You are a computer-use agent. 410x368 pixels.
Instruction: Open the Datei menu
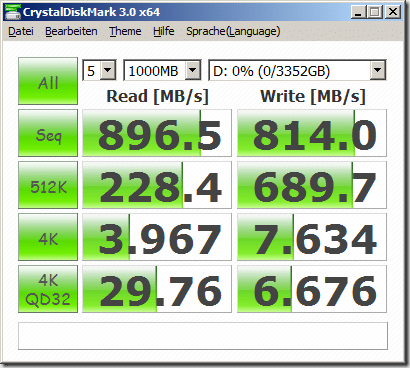[21, 31]
